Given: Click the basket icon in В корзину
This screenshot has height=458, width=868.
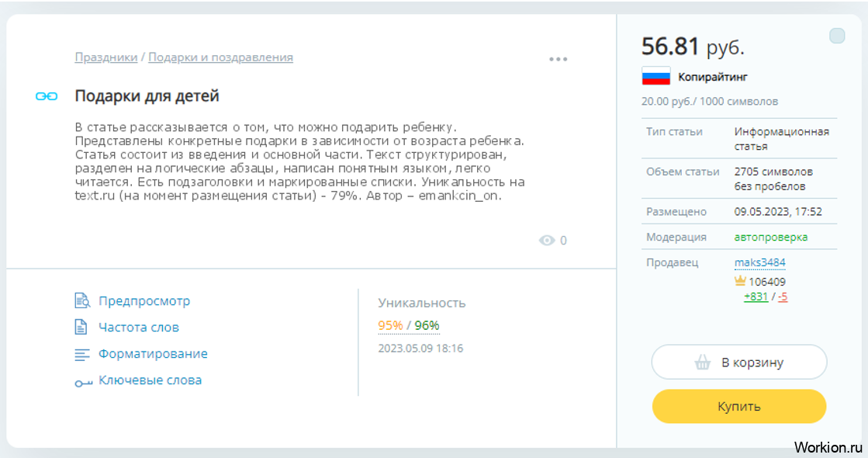Looking at the screenshot, I should click(703, 363).
